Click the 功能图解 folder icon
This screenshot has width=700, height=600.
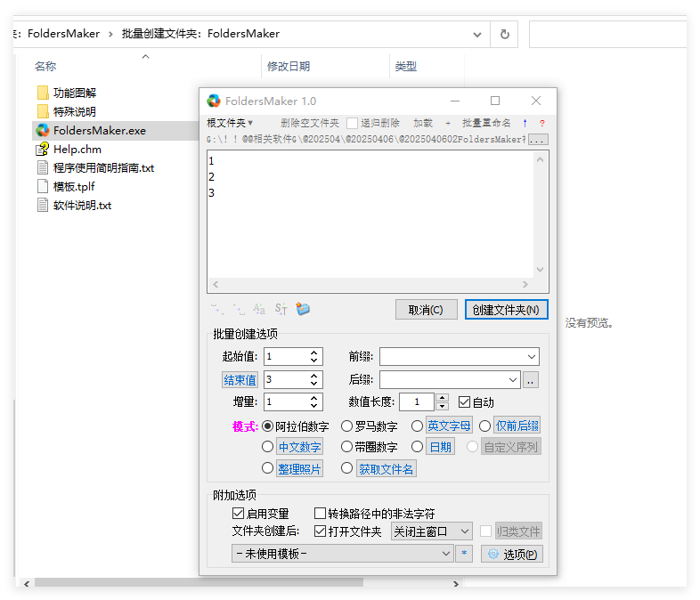tap(43, 93)
